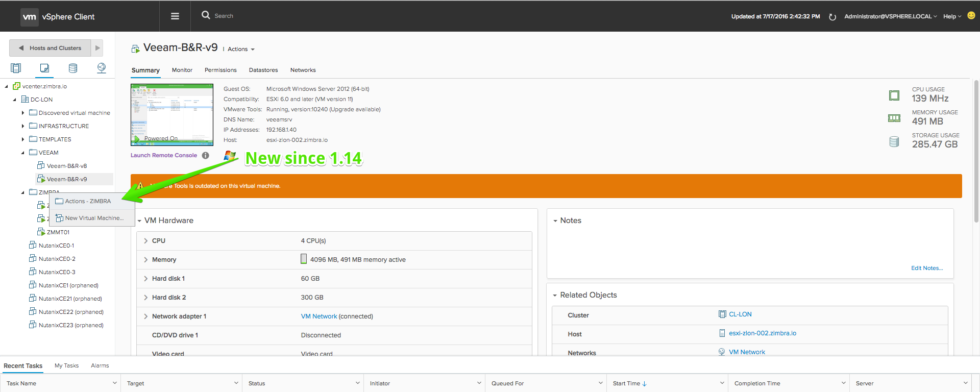Open the Help dropdown menu
Screen dimensions: 980x392
tap(952, 16)
